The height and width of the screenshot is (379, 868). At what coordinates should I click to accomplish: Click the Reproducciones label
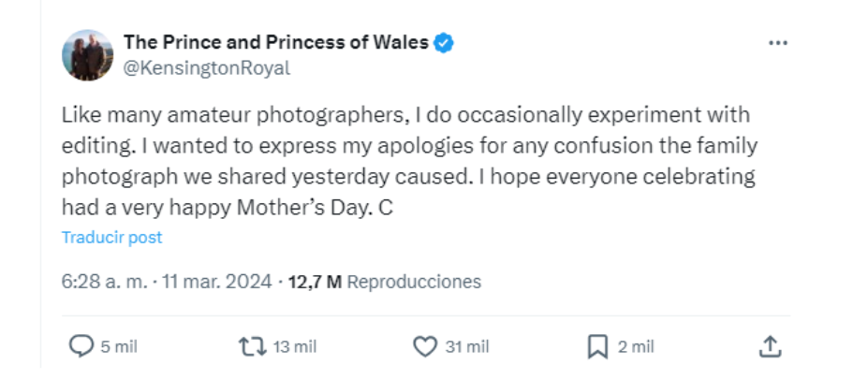(413, 281)
